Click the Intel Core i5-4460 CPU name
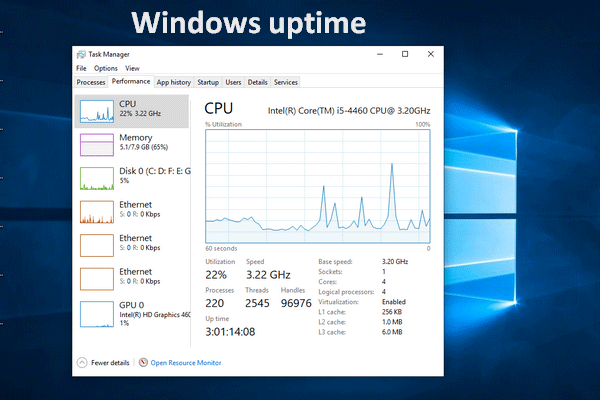The width and height of the screenshot is (600, 400). [x=349, y=111]
